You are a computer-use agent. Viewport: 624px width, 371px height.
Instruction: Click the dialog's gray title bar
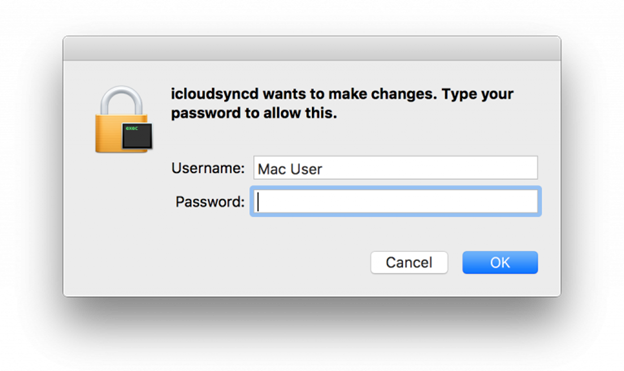[312, 49]
